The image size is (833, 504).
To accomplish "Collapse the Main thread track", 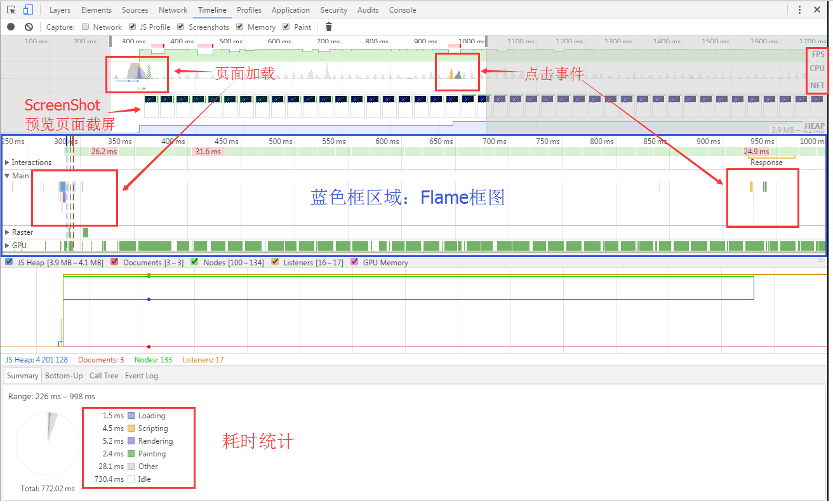I will point(8,175).
